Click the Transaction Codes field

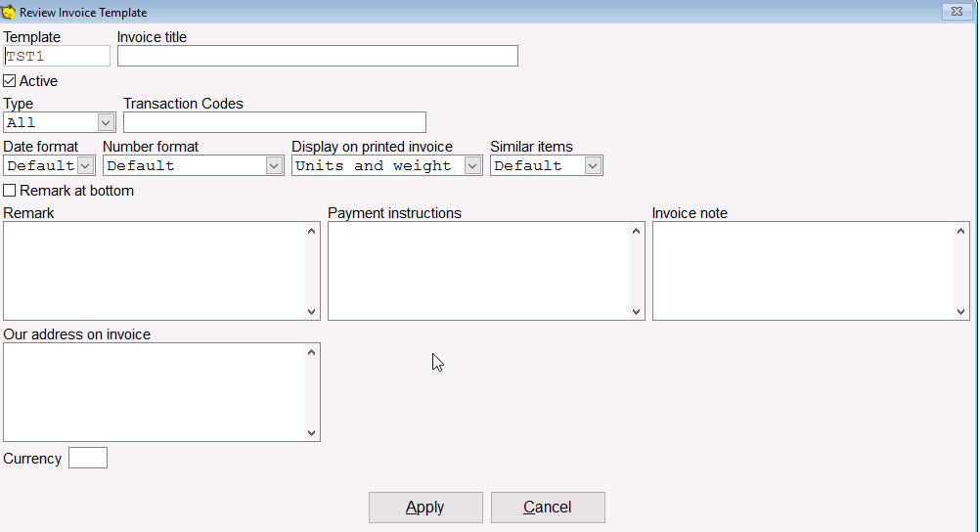[275, 122]
